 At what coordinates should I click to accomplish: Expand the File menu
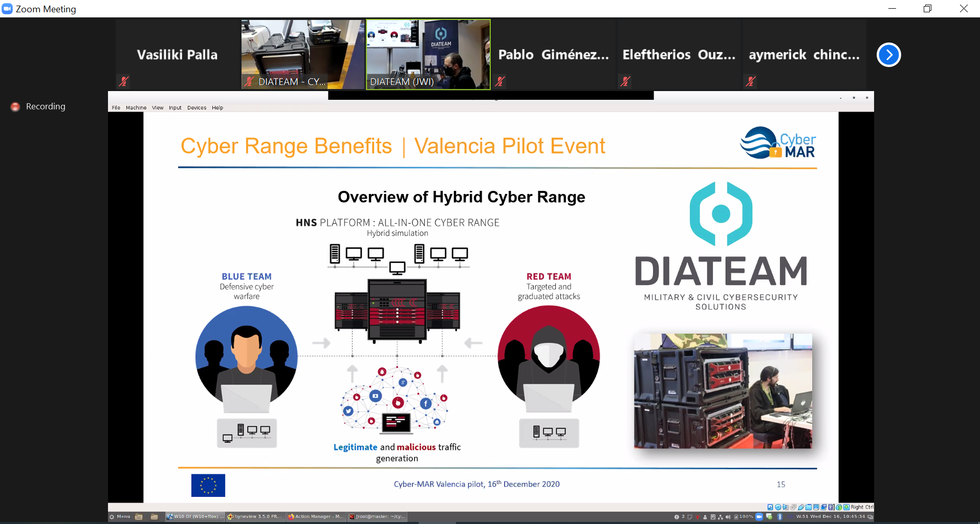coord(116,107)
